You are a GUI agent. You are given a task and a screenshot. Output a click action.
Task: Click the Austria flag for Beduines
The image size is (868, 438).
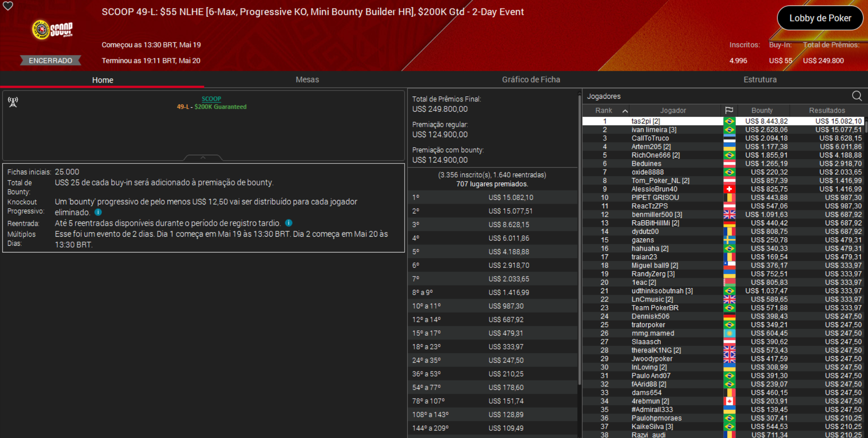click(x=729, y=164)
